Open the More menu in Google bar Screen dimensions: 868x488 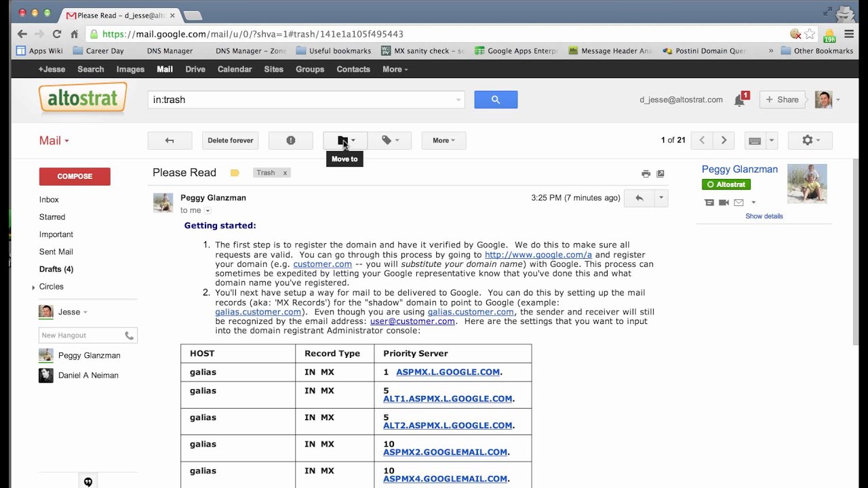[395, 69]
